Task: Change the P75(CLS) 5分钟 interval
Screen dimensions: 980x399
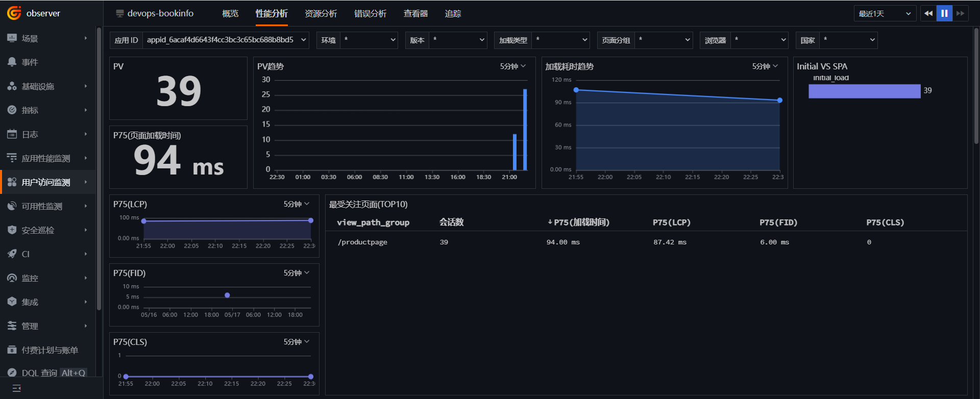Action: click(x=297, y=342)
